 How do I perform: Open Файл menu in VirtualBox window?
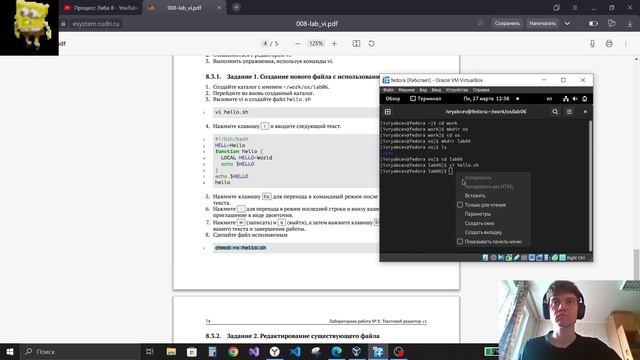pos(389,90)
